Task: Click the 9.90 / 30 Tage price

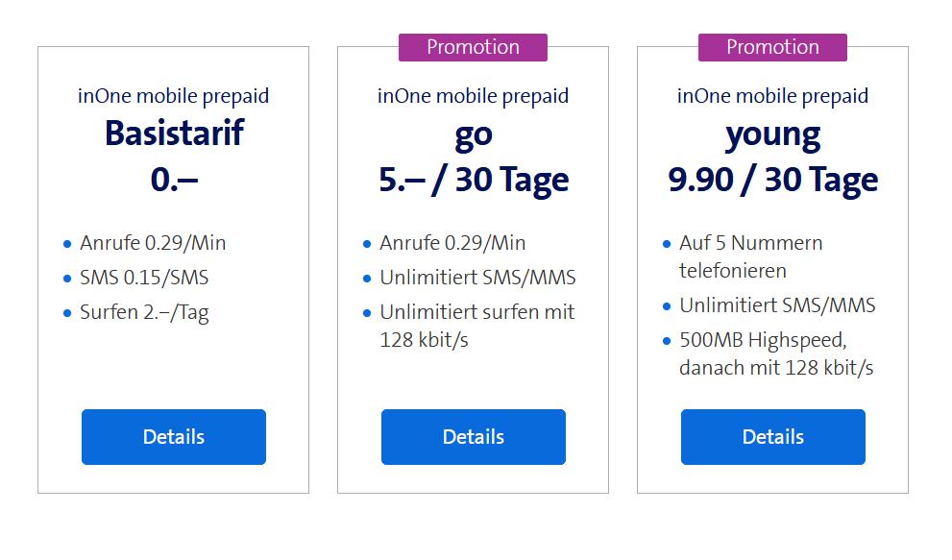Action: 773,181
